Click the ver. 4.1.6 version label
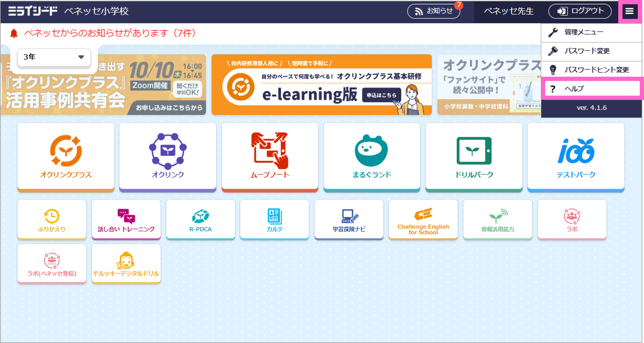This screenshot has height=343, width=644. tap(592, 108)
